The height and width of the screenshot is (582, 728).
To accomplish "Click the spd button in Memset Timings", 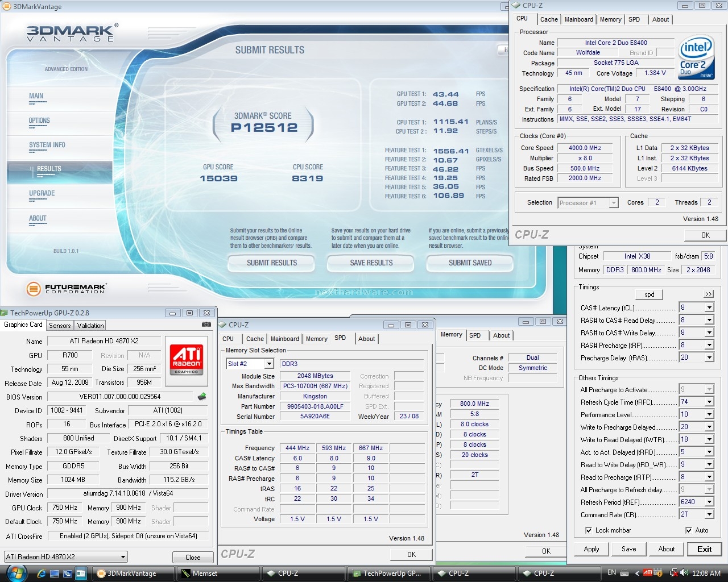I will coord(650,294).
